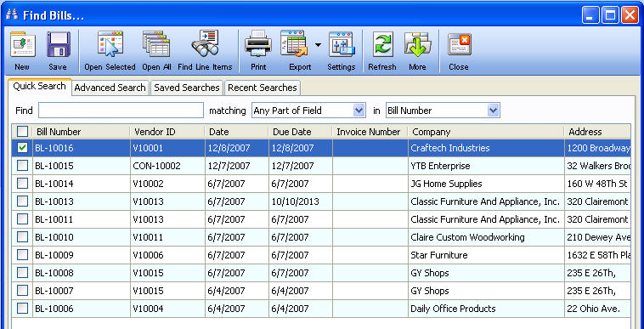The image size is (644, 329).
Task: Check the BL-10006 row checkbox
Action: (x=23, y=309)
